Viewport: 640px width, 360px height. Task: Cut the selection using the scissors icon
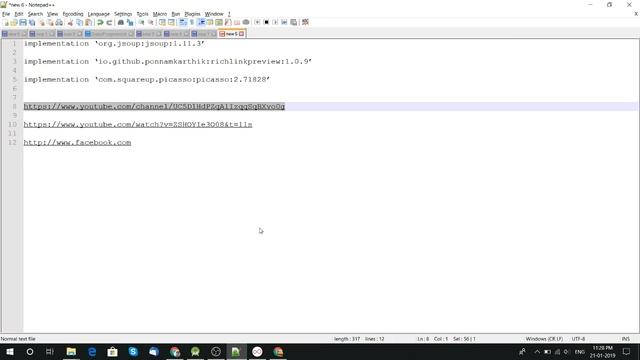[x=70, y=22]
